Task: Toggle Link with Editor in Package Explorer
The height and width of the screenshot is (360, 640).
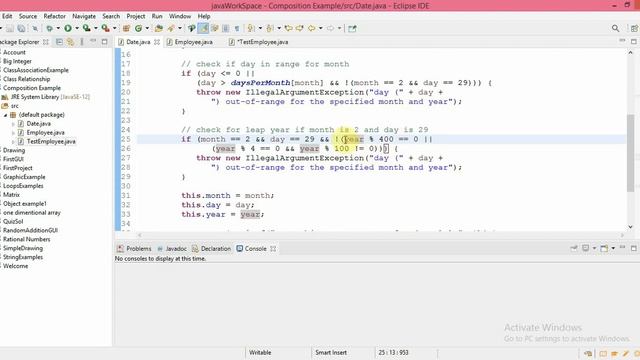Action: click(70, 42)
